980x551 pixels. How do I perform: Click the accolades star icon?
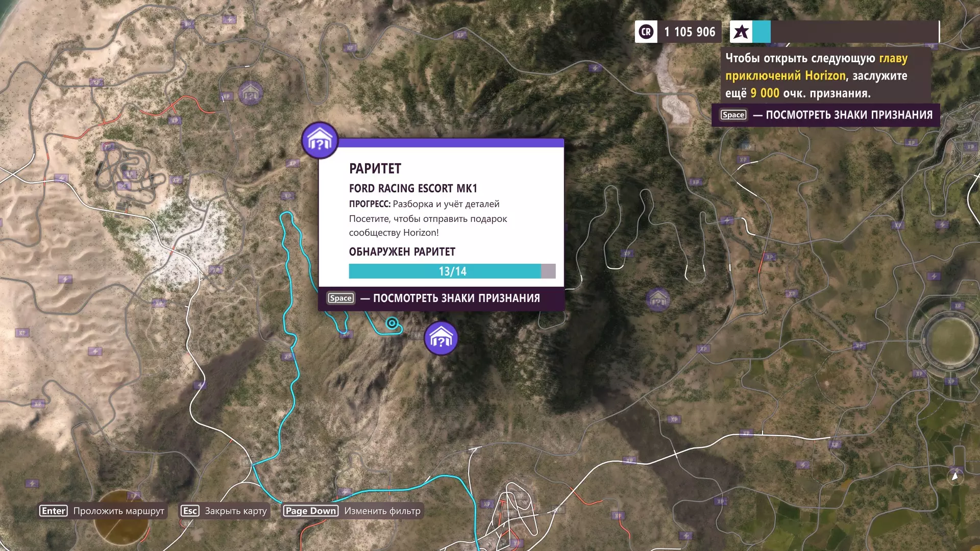pyautogui.click(x=741, y=32)
